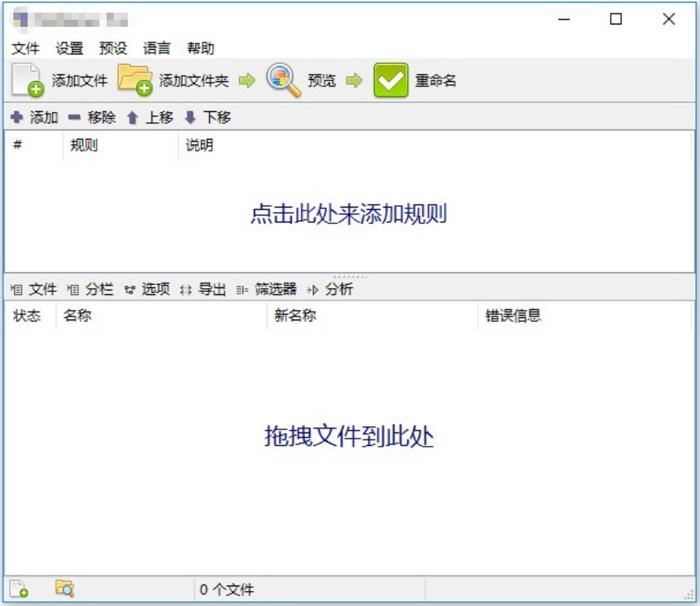Viewport: 700px width, 606px height.
Task: Open the 帮助 menu
Action: (200, 48)
